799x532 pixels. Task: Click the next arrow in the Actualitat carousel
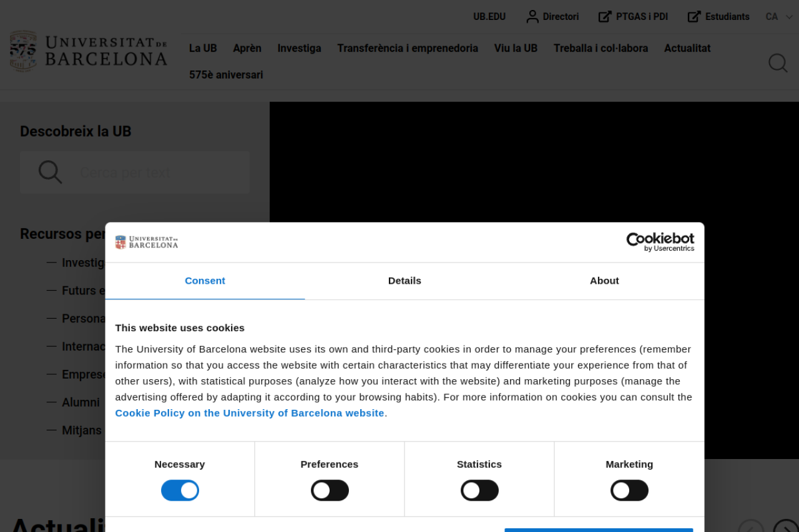click(785, 527)
